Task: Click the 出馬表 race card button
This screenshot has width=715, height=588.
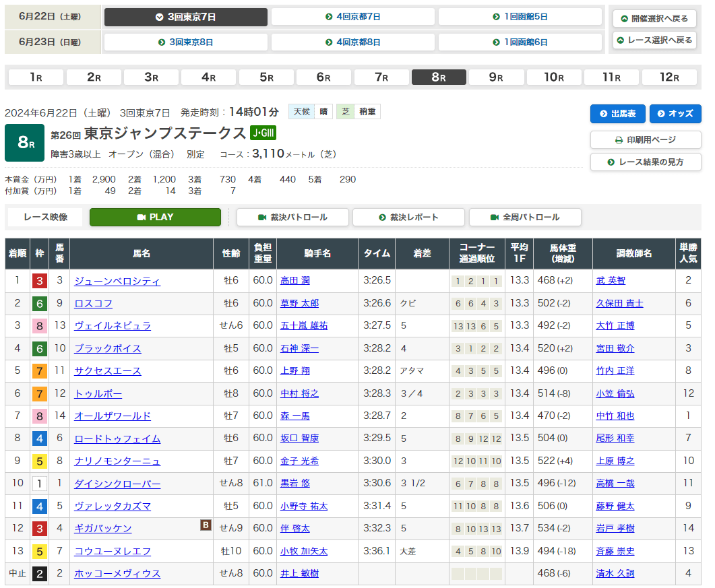Action: click(617, 114)
